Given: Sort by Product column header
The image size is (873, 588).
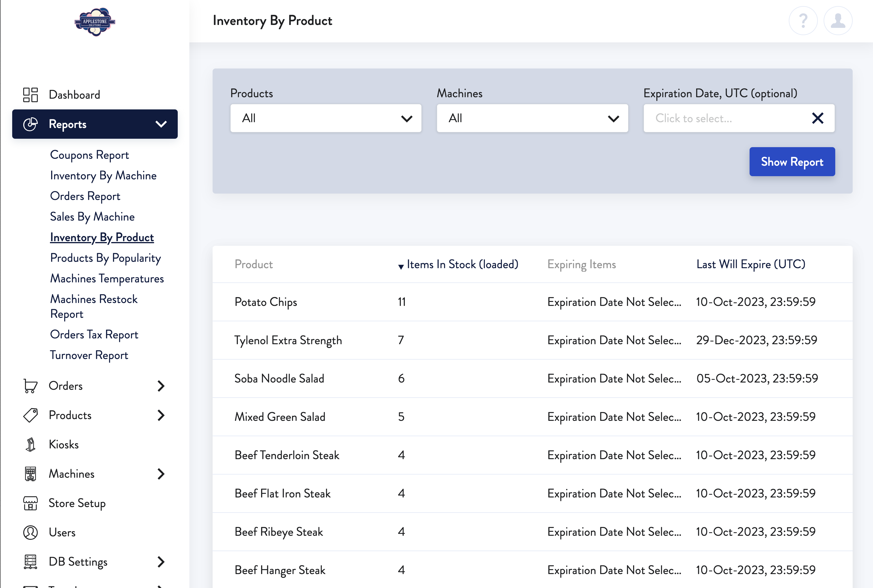Looking at the screenshot, I should click(x=254, y=264).
